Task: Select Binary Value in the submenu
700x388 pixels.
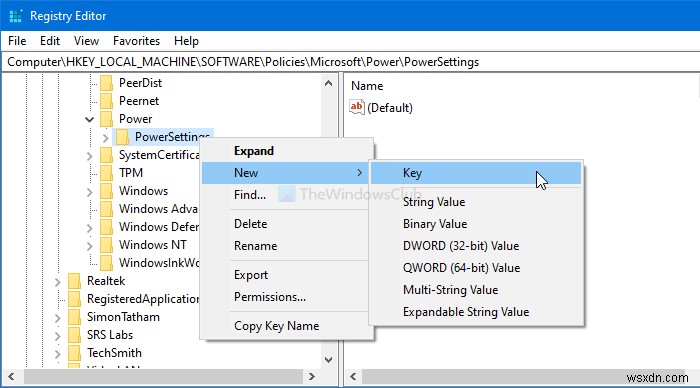Action: click(476, 224)
